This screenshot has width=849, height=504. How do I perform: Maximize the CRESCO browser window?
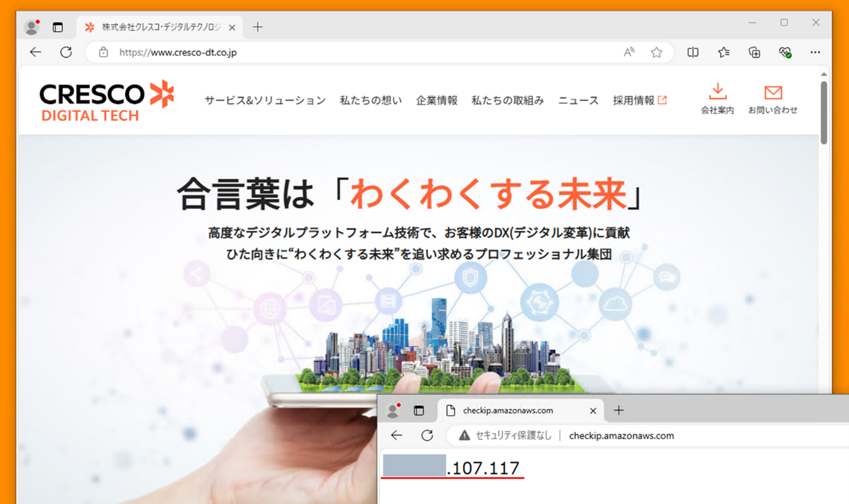(x=784, y=23)
